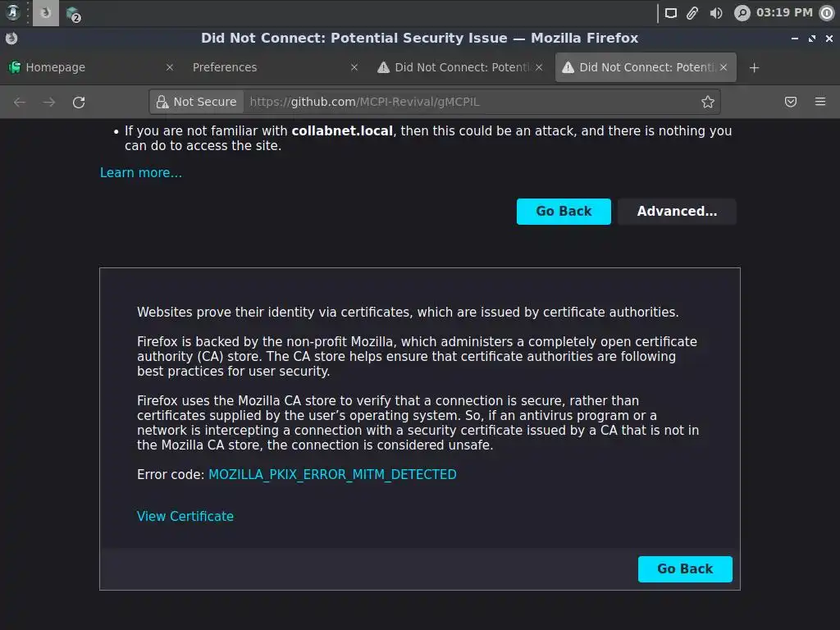Image resolution: width=840 pixels, height=630 pixels.
Task: Select the collabnet.local bold text
Action: click(342, 130)
